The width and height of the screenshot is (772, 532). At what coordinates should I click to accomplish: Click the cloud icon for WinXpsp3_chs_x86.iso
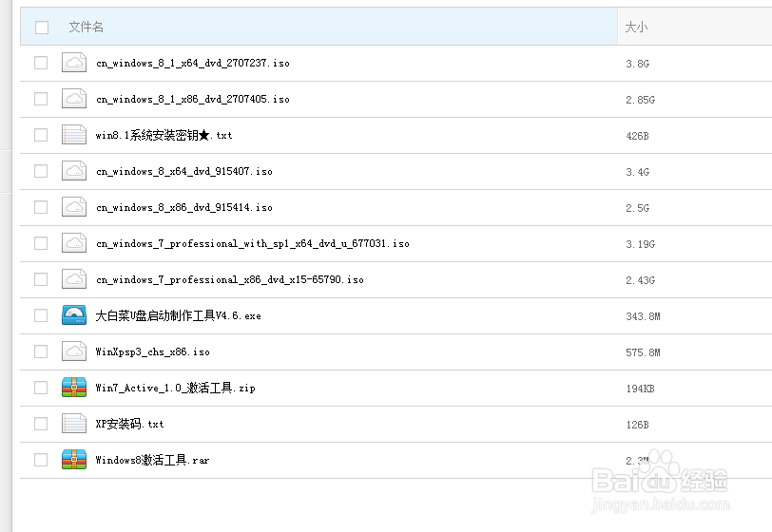[74, 351]
